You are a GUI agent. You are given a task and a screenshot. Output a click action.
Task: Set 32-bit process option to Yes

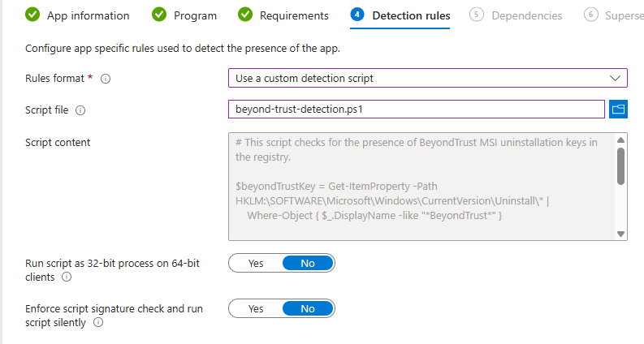[x=256, y=263]
